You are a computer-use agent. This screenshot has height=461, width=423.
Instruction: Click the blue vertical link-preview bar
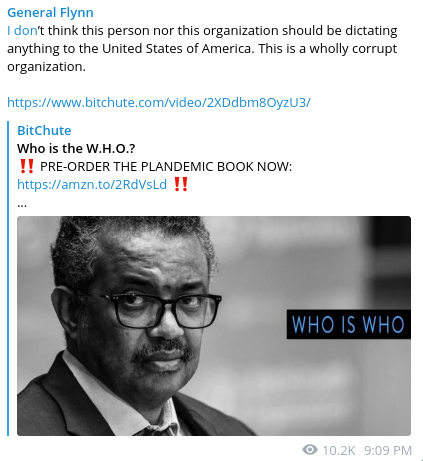(9, 278)
